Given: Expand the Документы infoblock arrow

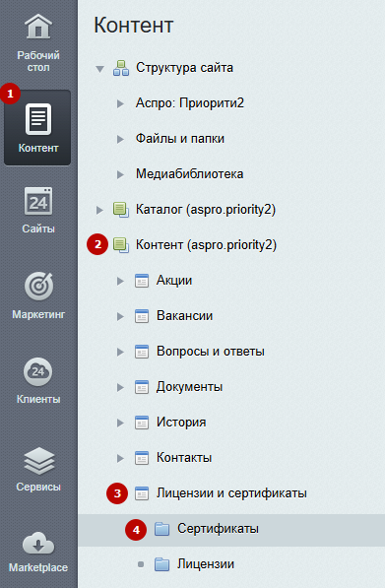Looking at the screenshot, I should click(120, 388).
